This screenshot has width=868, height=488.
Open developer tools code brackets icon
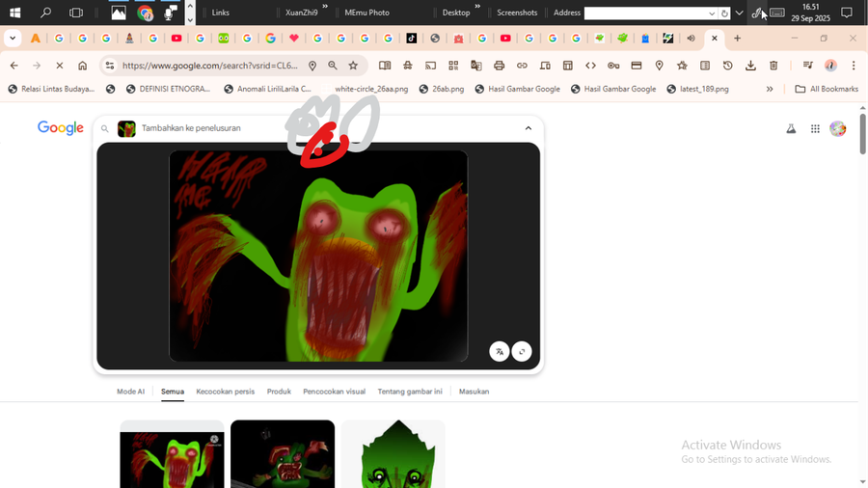pyautogui.click(x=590, y=66)
